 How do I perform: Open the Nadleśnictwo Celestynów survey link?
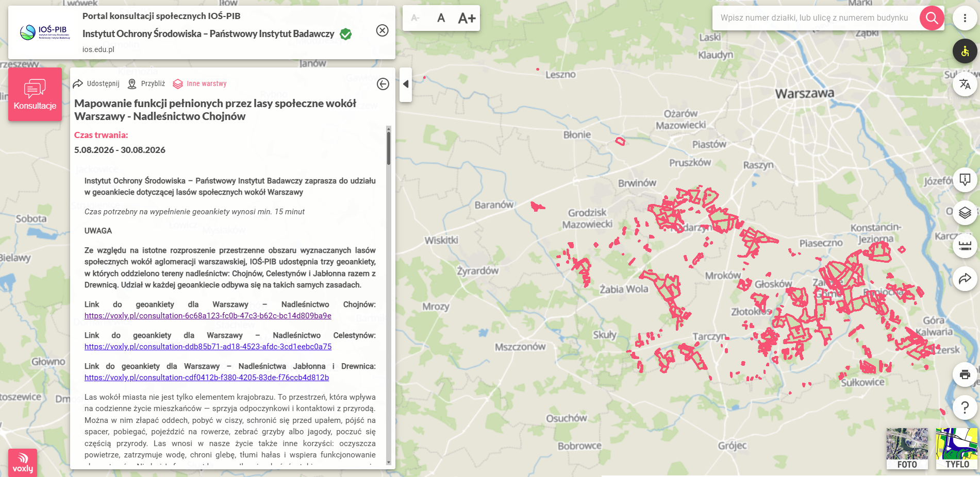point(208,347)
